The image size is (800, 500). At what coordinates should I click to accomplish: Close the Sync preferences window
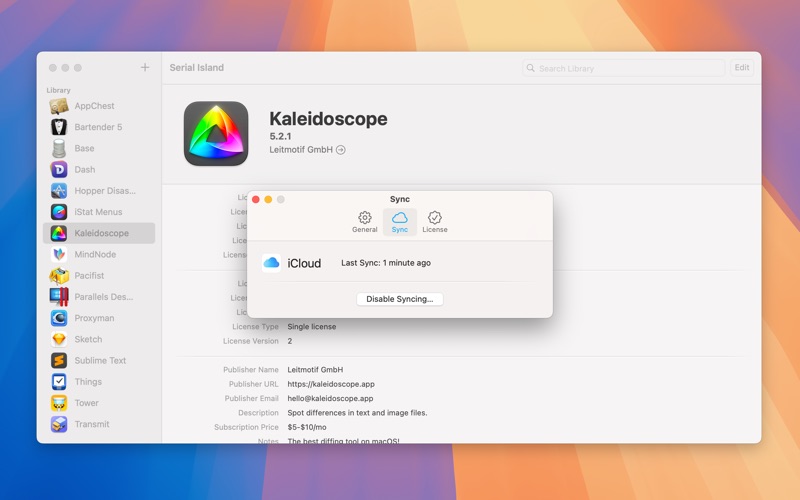coord(256,199)
